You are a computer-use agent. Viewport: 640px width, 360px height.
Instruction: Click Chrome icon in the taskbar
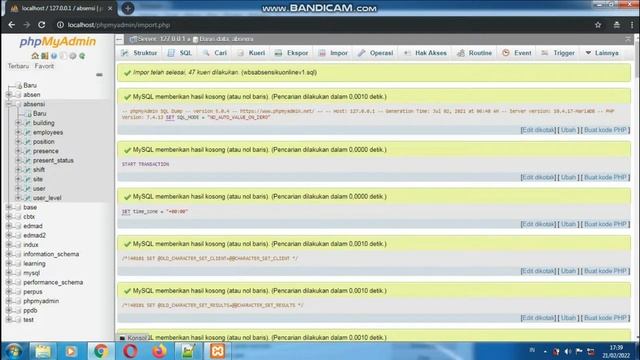(x=101, y=351)
